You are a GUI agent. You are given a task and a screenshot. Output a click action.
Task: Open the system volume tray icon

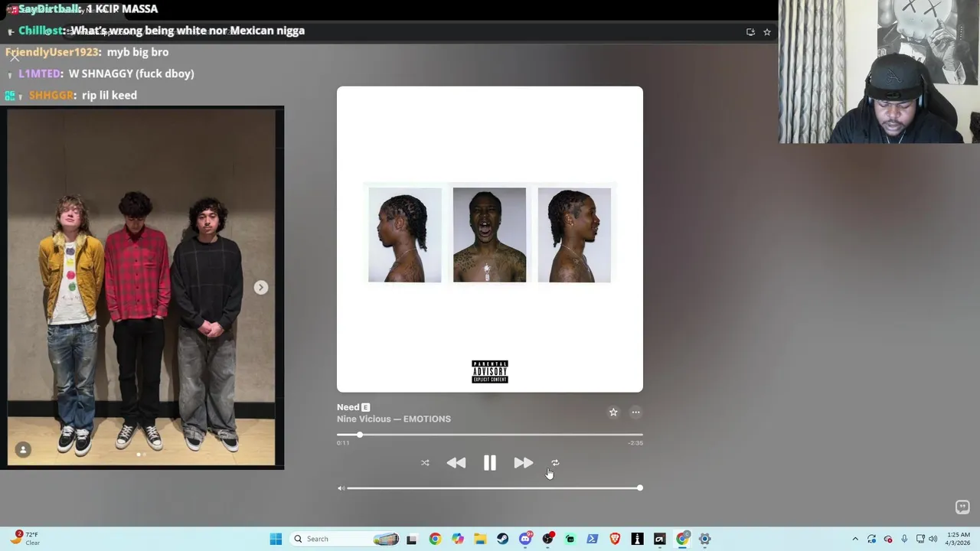[933, 539]
